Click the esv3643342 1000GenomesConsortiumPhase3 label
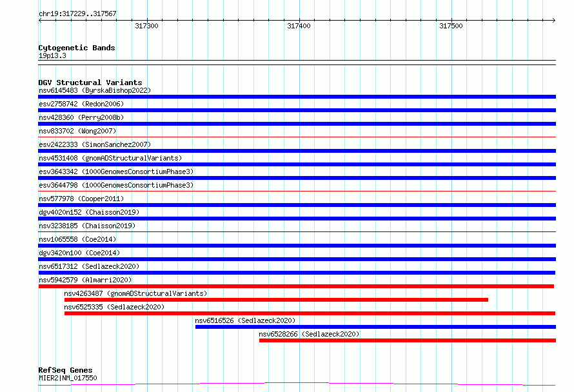The height and width of the screenshot is (392, 574). click(x=116, y=171)
